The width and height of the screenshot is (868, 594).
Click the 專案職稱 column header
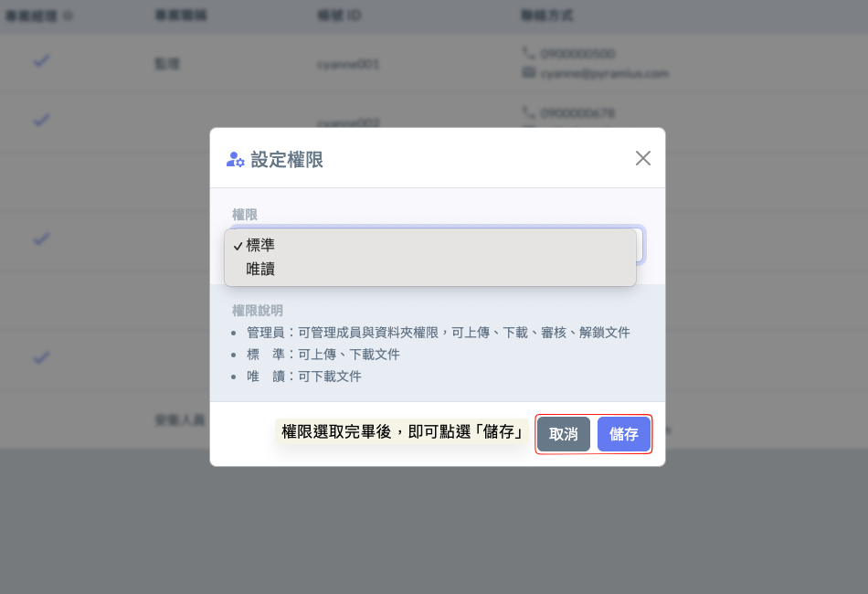click(181, 16)
